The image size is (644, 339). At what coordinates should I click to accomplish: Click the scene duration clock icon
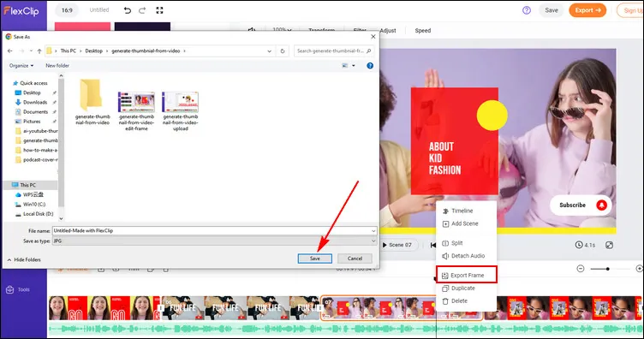579,245
